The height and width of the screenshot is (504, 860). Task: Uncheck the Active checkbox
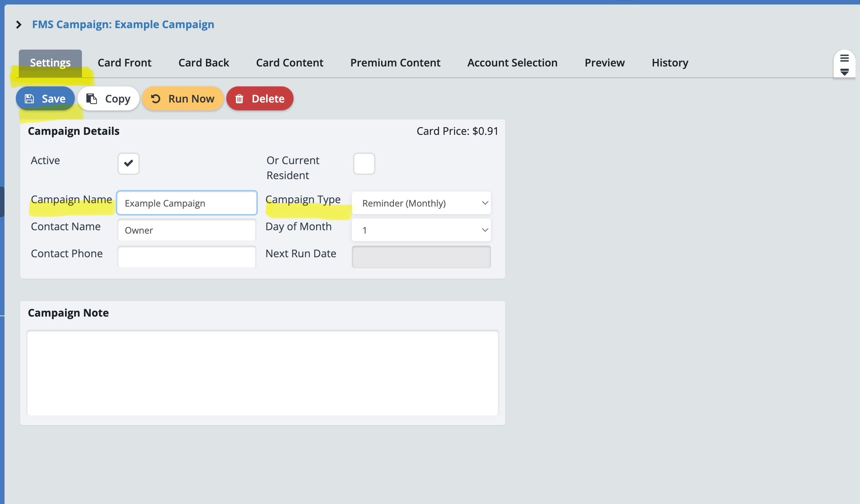pos(129,163)
